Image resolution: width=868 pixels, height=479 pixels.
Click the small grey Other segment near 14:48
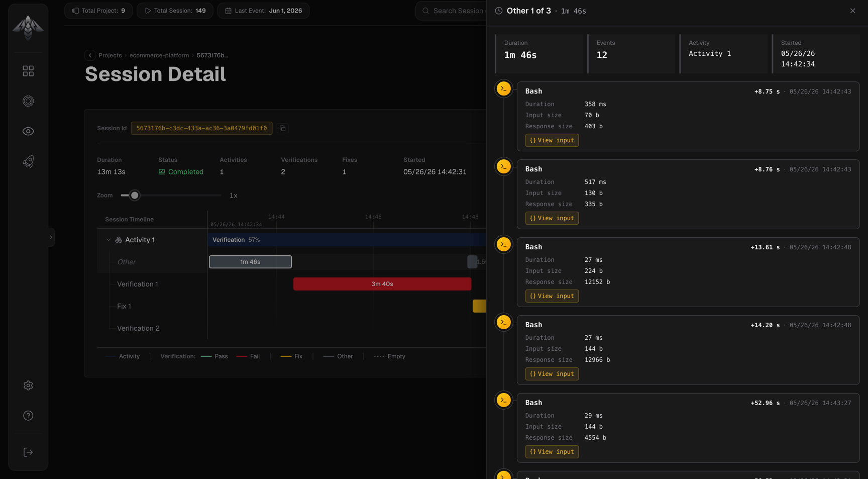pyautogui.click(x=472, y=262)
